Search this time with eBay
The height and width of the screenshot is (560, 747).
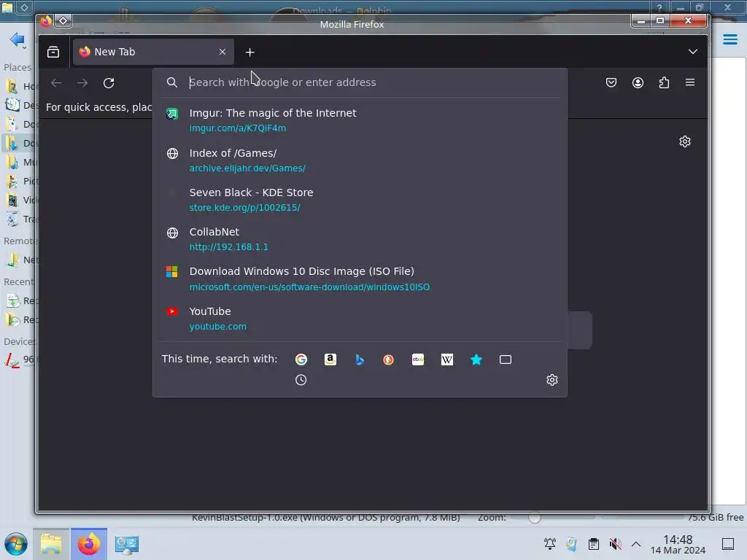point(418,359)
